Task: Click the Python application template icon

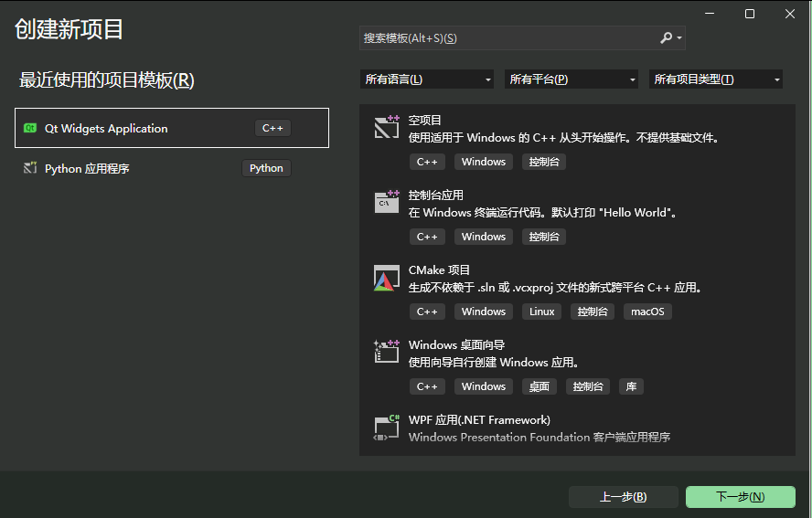Action: click(30, 168)
